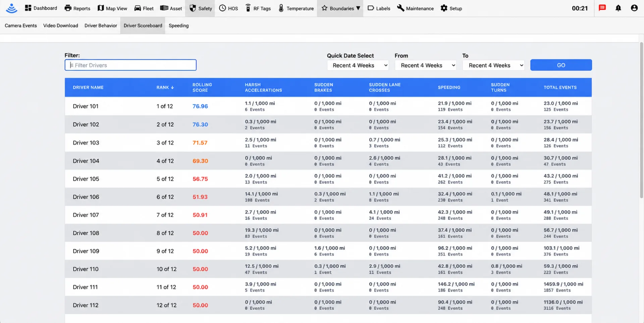Switch to Speeding tab
The width and height of the screenshot is (644, 323).
point(179,25)
